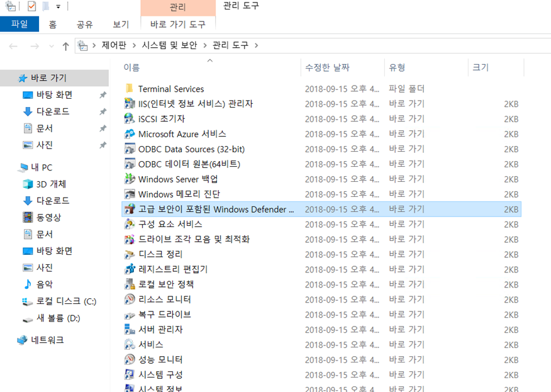Click the 리소스 모니터 icon
The image size is (551, 392).
pyautogui.click(x=130, y=300)
